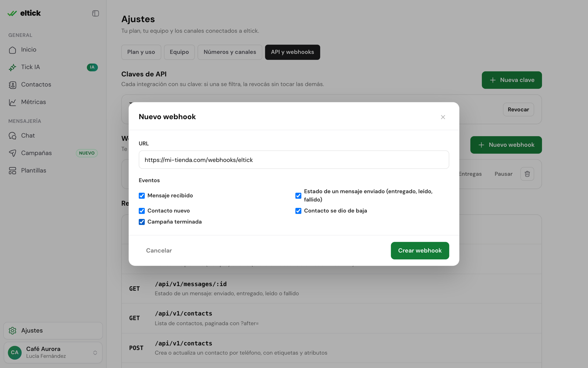
Task: Collapse the sidebar panel icon
Action: tap(96, 13)
